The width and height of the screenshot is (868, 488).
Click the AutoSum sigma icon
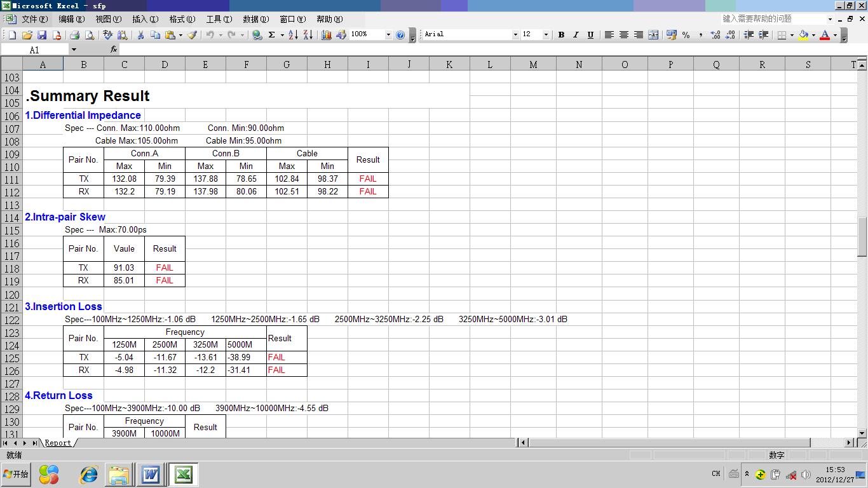(x=272, y=35)
